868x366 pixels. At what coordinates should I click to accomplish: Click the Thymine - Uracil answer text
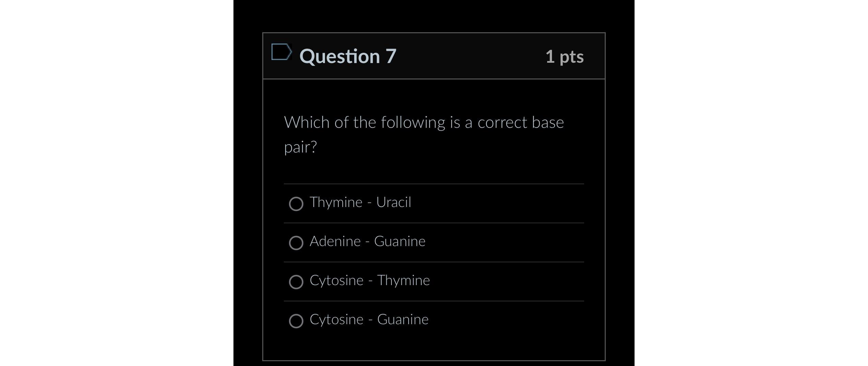360,202
